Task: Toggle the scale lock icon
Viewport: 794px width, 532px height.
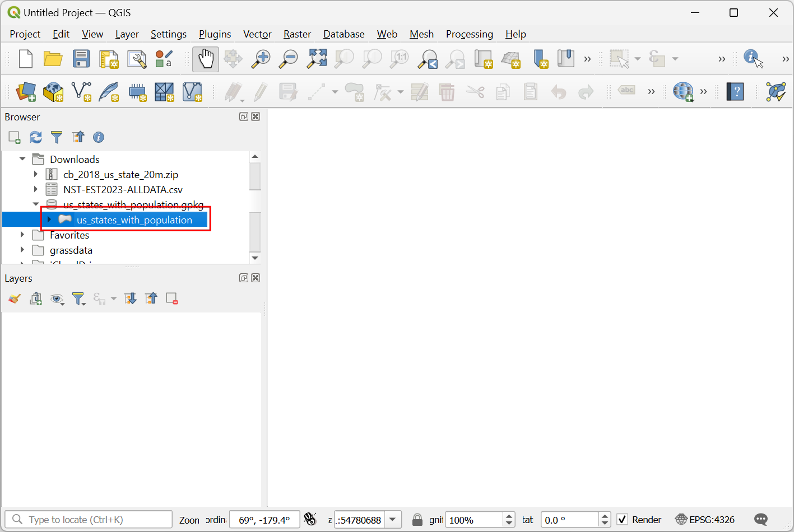Action: pyautogui.click(x=417, y=520)
